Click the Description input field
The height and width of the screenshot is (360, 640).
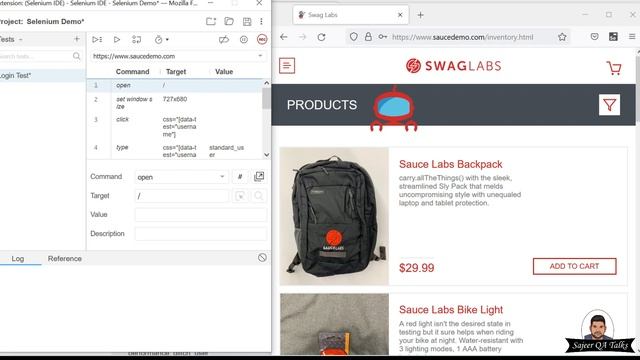pos(201,234)
